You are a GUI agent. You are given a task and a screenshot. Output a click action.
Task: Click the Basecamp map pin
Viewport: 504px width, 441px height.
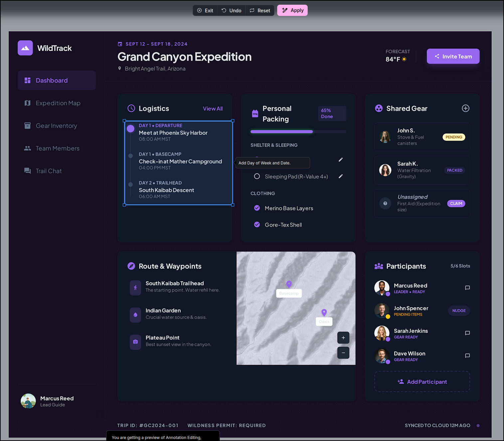[289, 284]
